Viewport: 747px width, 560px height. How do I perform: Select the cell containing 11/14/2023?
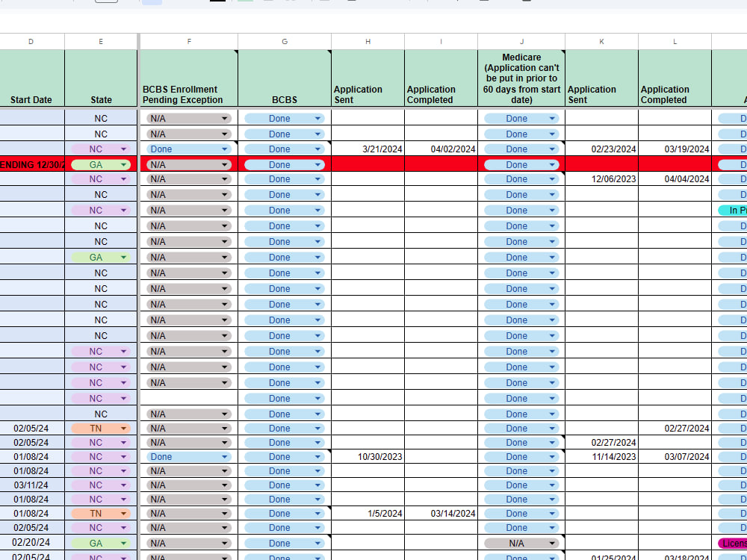pyautogui.click(x=601, y=457)
